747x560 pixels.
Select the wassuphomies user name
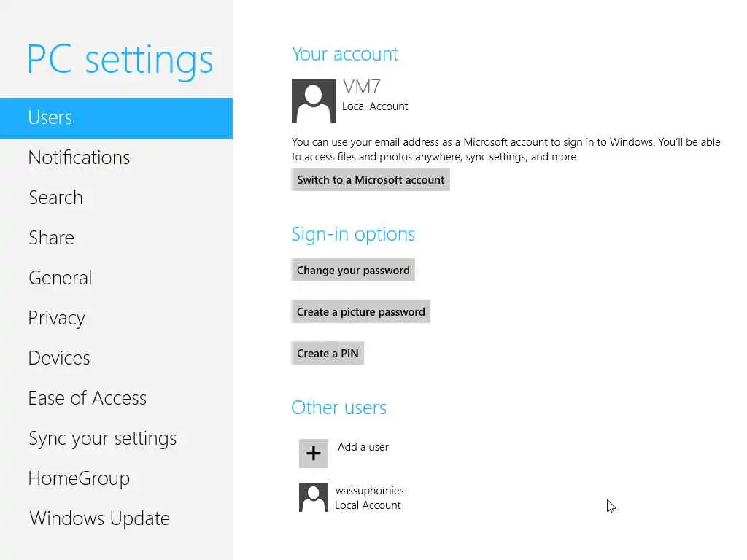coord(369,491)
